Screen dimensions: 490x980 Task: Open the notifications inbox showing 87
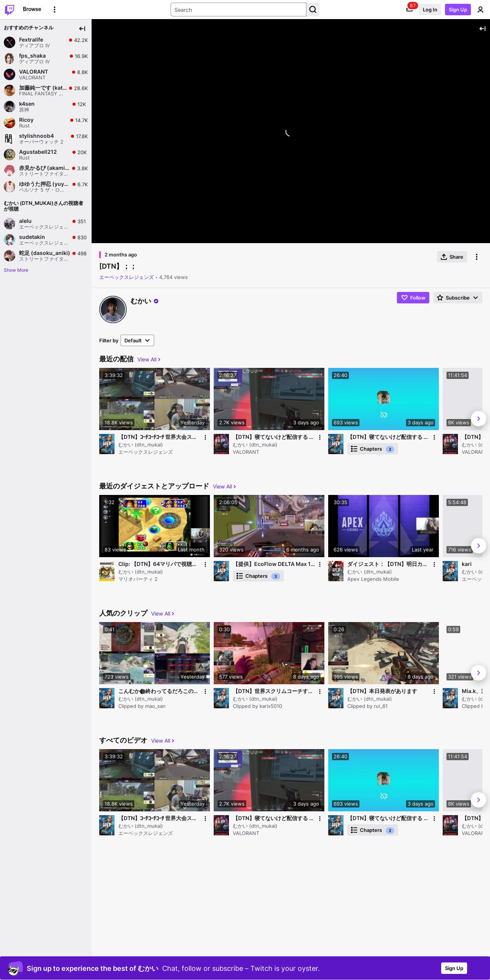coord(409,10)
